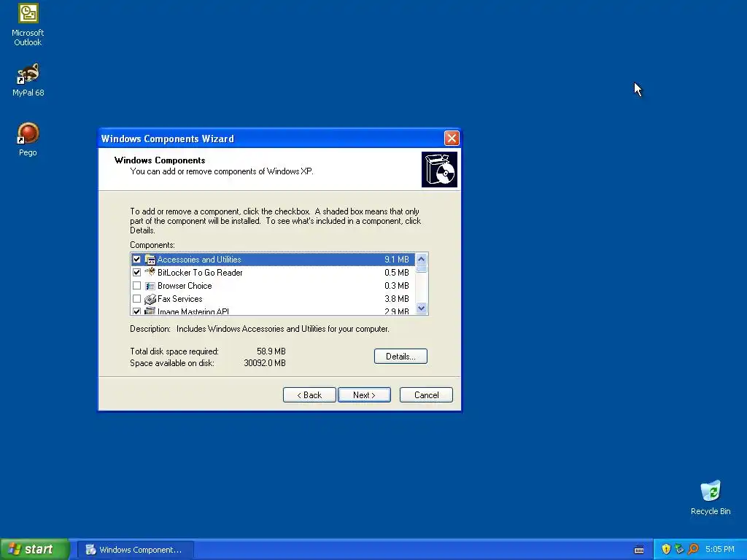This screenshot has width=747, height=560.
Task: Check the Browser Choice checkbox
Action: pyautogui.click(x=136, y=286)
